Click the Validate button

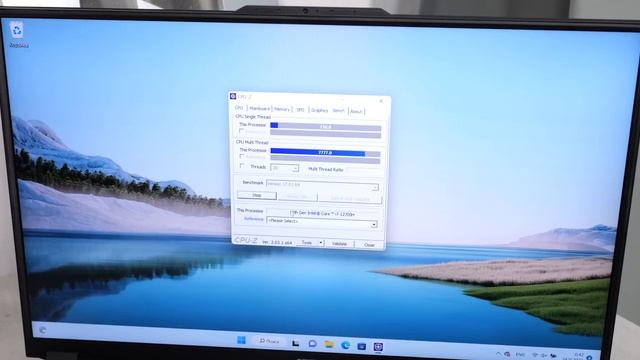click(x=340, y=244)
